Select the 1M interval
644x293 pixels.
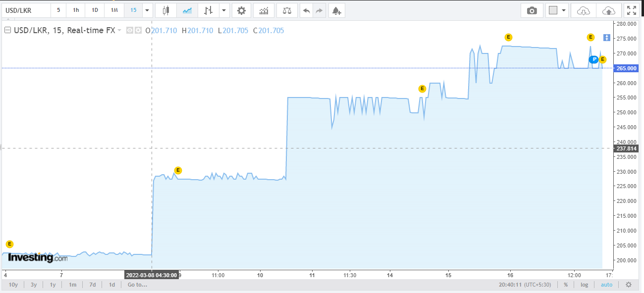point(114,10)
